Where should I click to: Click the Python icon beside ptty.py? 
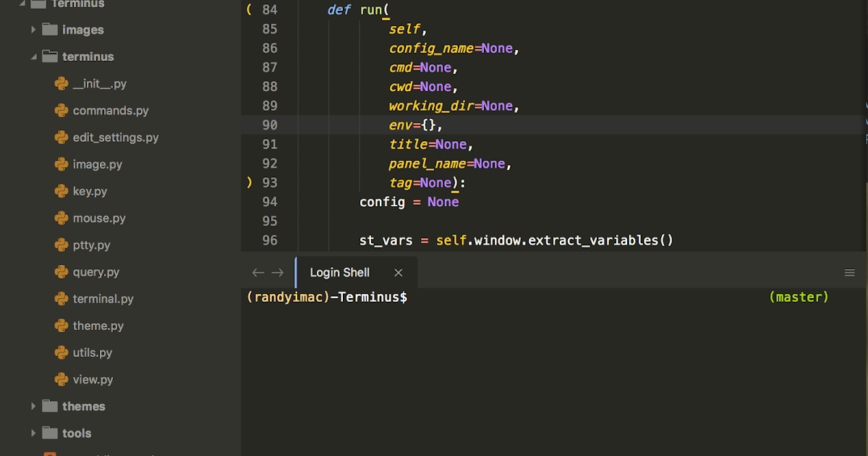(61, 245)
